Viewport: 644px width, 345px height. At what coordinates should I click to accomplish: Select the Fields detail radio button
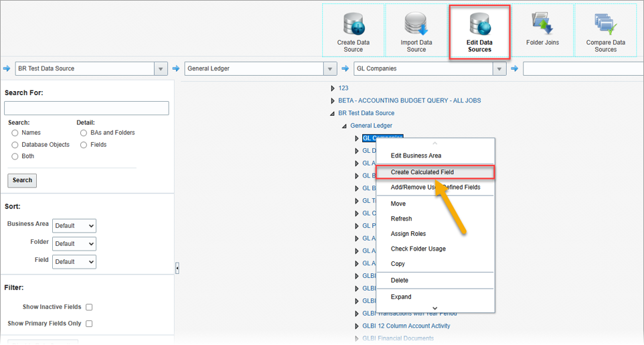pos(84,145)
